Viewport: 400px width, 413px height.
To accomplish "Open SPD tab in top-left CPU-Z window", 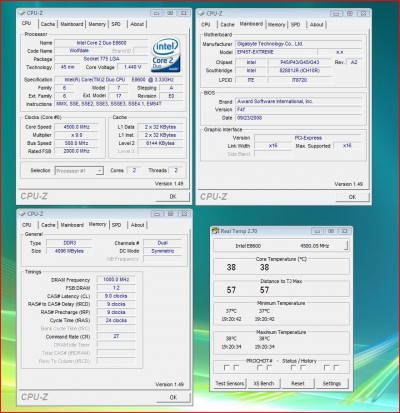I will point(116,24).
